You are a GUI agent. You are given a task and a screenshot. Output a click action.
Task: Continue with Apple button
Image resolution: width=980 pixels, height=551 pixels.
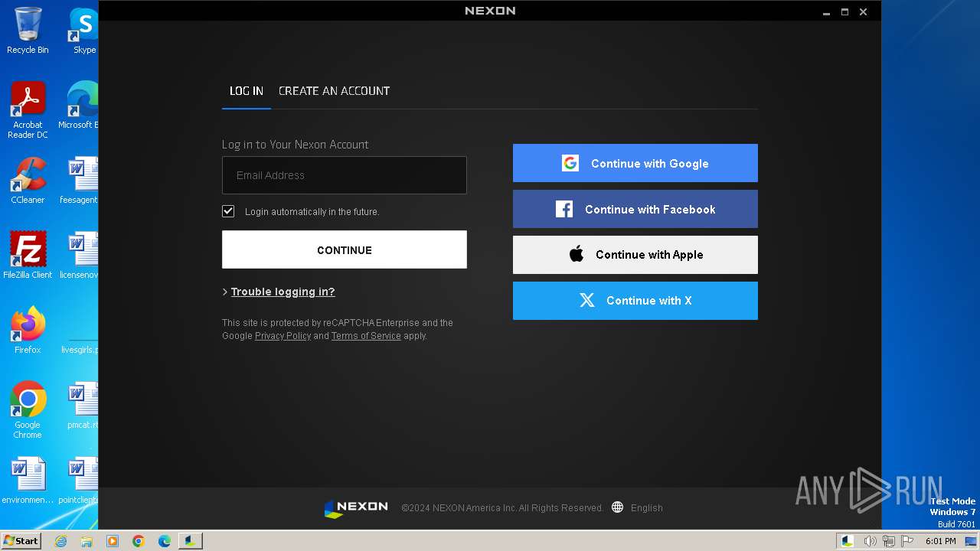(635, 255)
